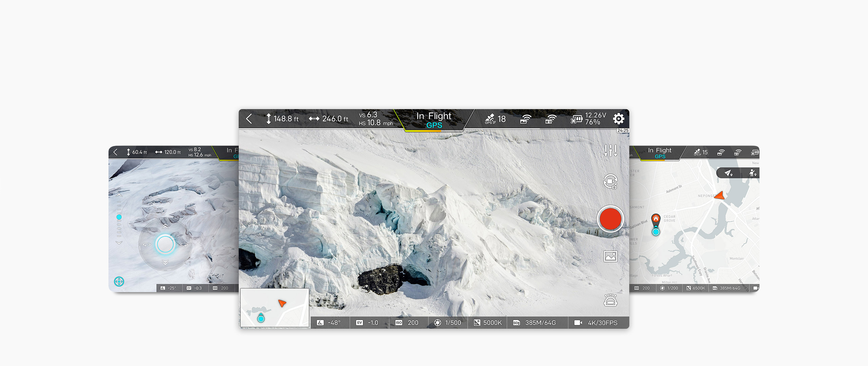This screenshot has height=366, width=868.
Task: Switch photo/video camera mode icon
Action: (610, 182)
